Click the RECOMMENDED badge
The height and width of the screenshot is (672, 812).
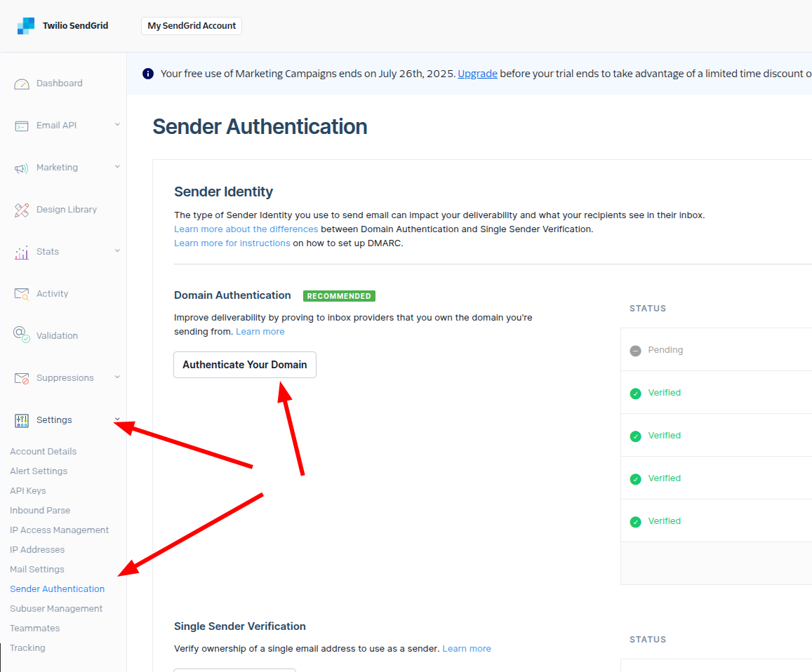point(339,296)
